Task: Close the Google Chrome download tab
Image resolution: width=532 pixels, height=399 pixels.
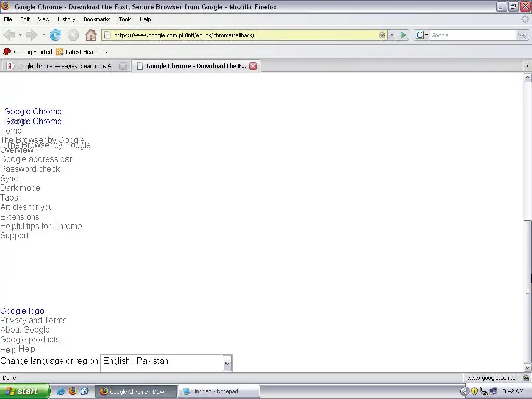Action: point(253,66)
